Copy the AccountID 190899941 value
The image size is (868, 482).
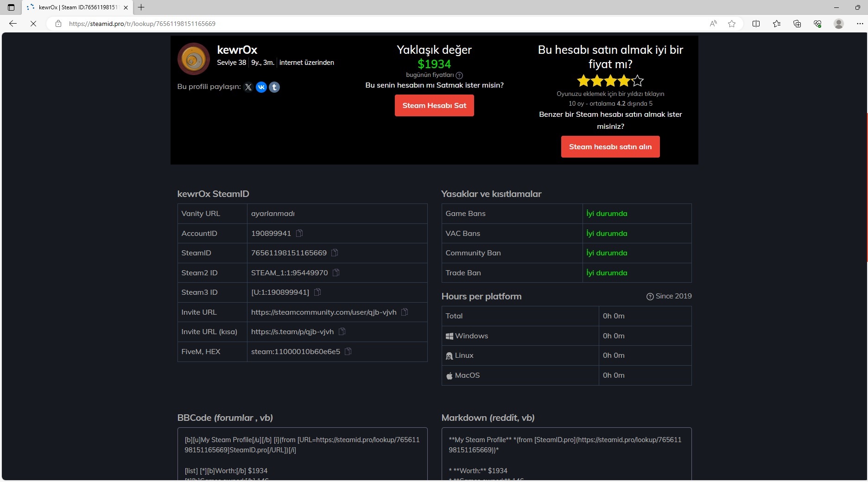click(x=299, y=233)
